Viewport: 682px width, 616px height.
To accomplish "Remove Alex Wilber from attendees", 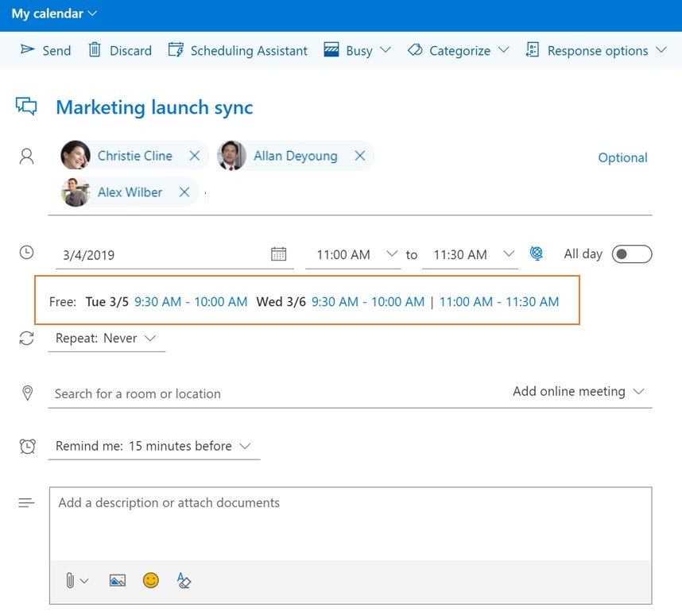I will (x=184, y=192).
